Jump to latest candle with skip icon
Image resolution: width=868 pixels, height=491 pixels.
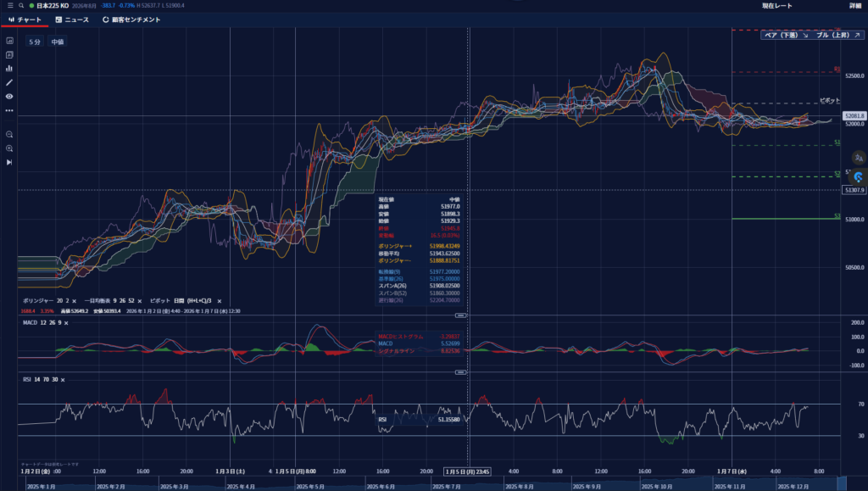9,162
